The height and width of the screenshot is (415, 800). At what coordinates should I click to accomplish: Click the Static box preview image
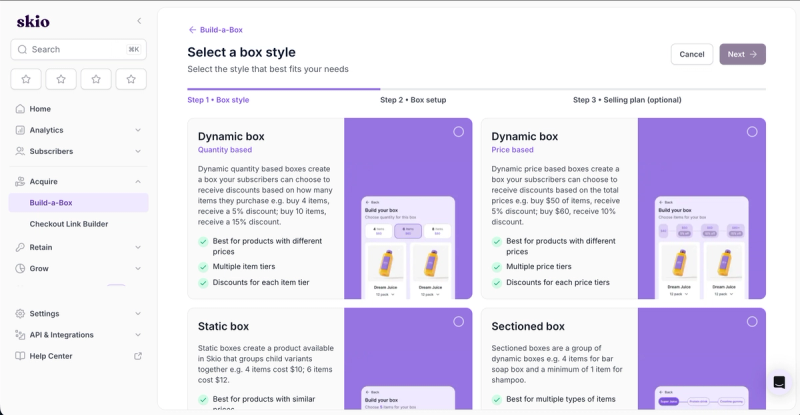click(x=408, y=359)
